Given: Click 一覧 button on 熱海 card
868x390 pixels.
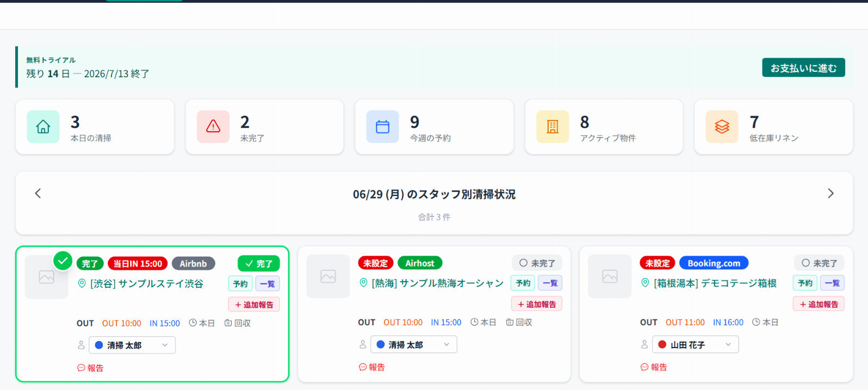Looking at the screenshot, I should 550,283.
